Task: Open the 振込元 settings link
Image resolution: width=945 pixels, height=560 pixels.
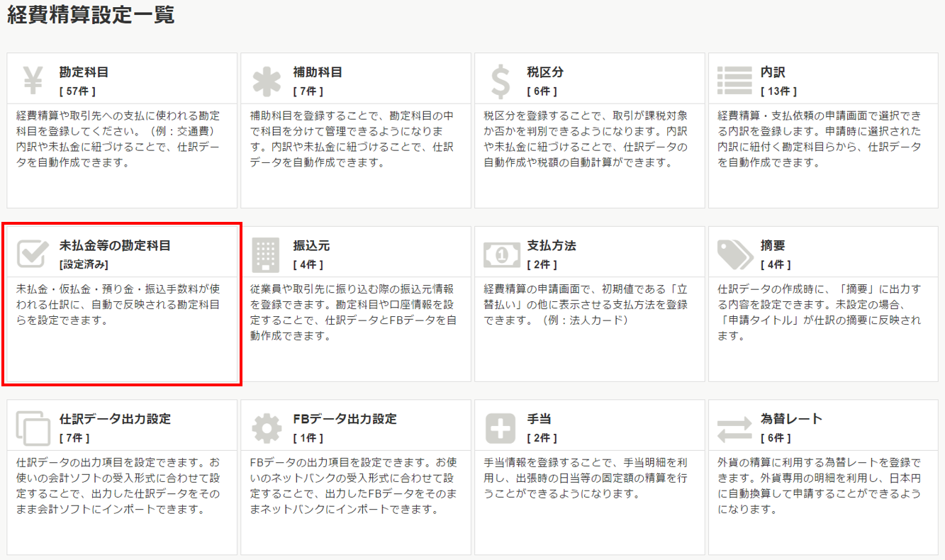Action: [311, 246]
